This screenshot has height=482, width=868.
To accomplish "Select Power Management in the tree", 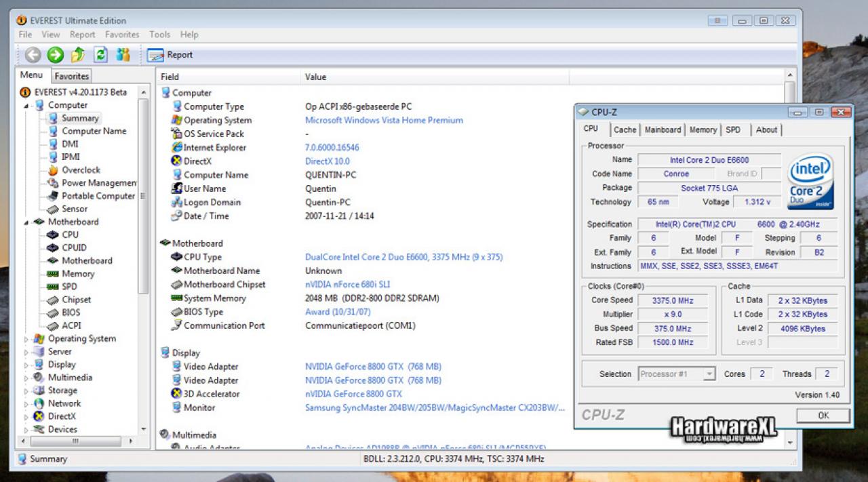I will click(99, 183).
